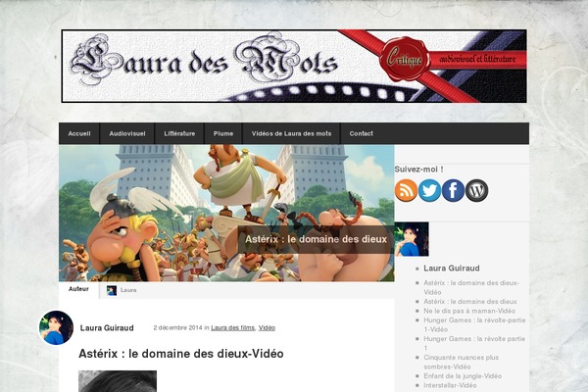
Task: Click the post date 2 décembre 2014
Action: (177, 328)
